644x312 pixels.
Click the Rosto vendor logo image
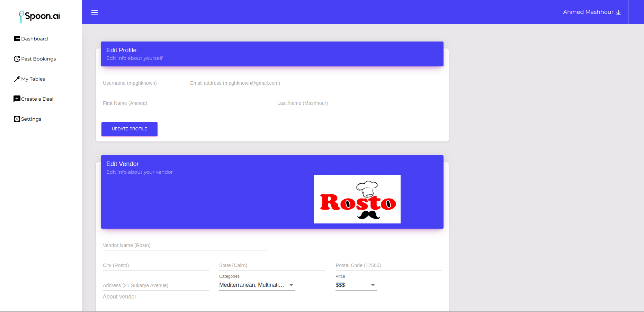(x=357, y=199)
